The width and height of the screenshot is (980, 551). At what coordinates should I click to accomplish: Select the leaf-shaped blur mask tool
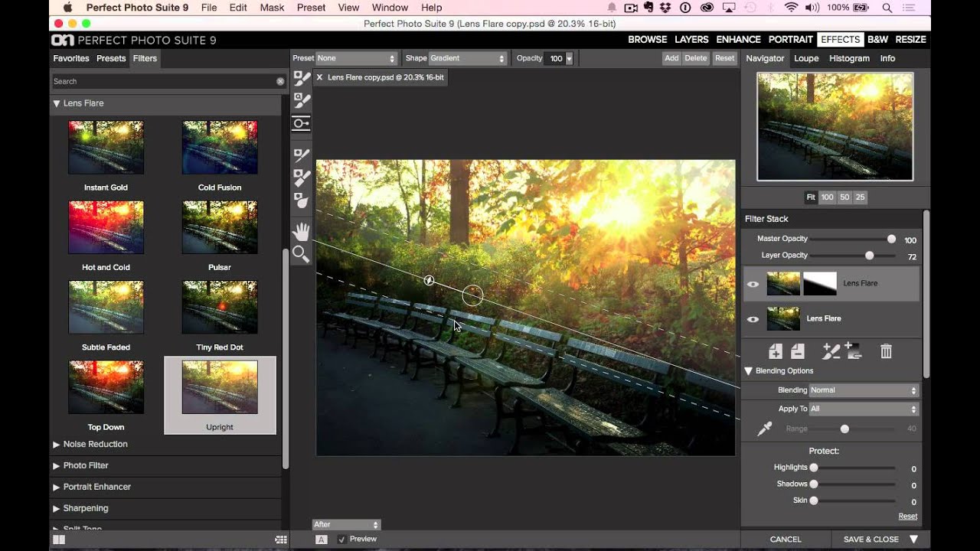point(302,201)
